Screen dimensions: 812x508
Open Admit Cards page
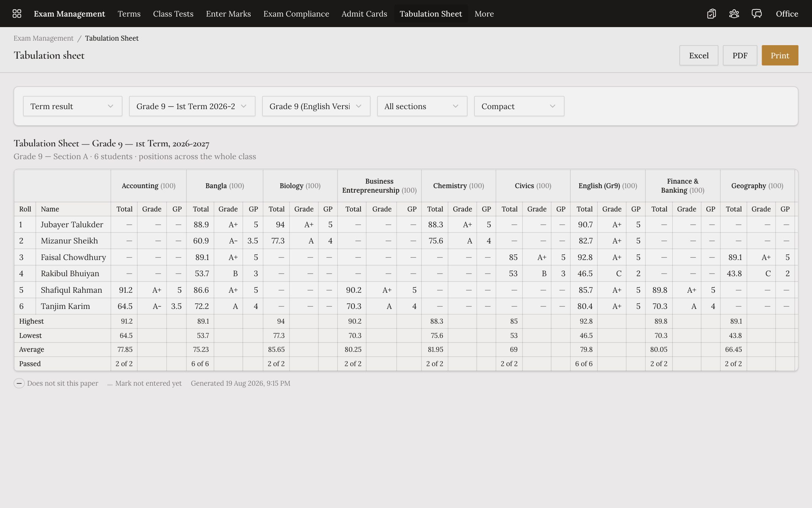(364, 14)
